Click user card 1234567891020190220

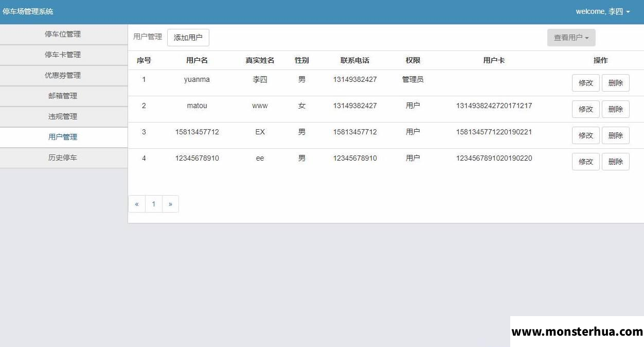(x=494, y=158)
